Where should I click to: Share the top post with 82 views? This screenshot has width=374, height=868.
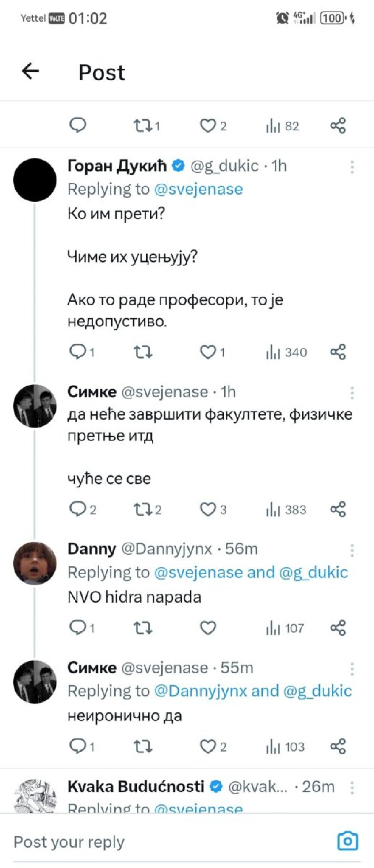(338, 126)
